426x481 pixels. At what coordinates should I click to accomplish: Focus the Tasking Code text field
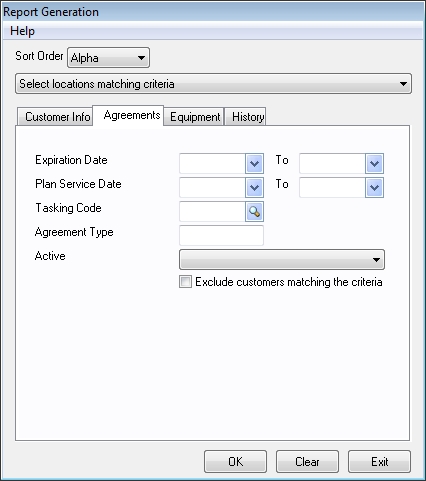[x=212, y=211]
